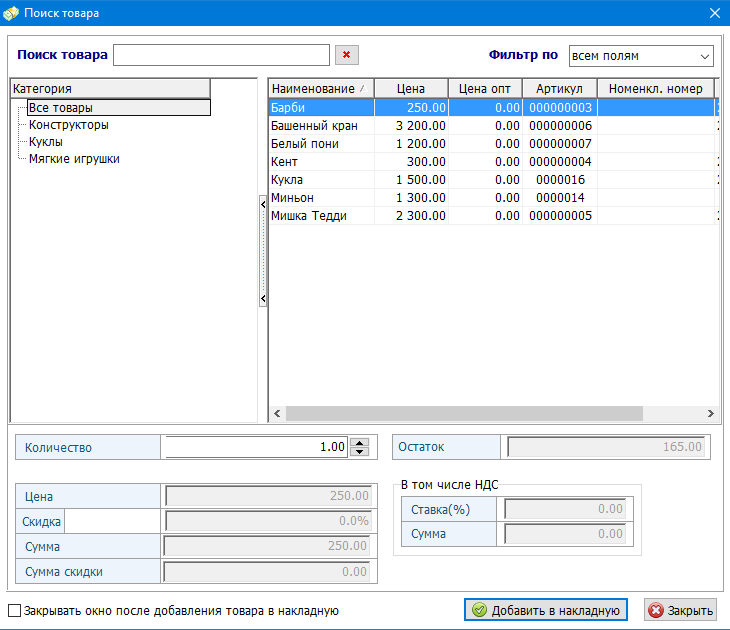The height and width of the screenshot is (630, 730).
Task: Select the 'Мишка Тедди' product row
Action: point(492,216)
